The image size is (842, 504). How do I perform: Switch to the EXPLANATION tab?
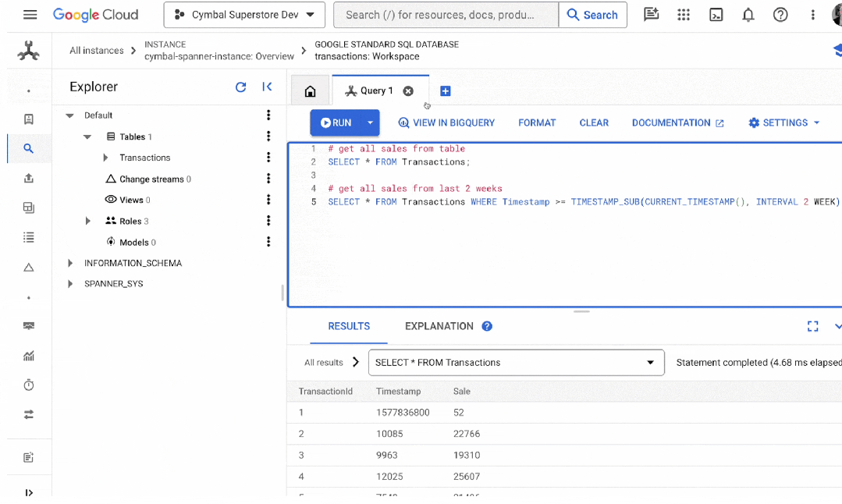(x=439, y=326)
